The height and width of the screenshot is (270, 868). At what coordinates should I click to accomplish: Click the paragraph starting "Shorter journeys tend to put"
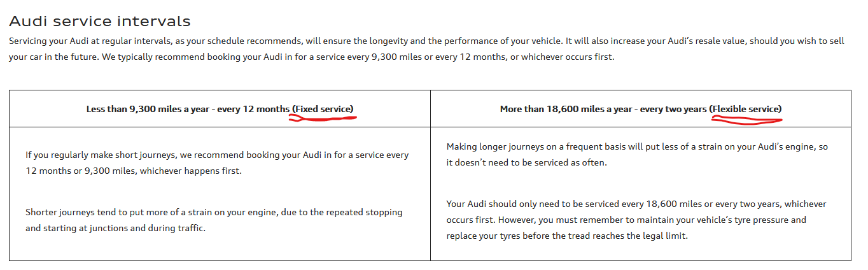tap(214, 220)
